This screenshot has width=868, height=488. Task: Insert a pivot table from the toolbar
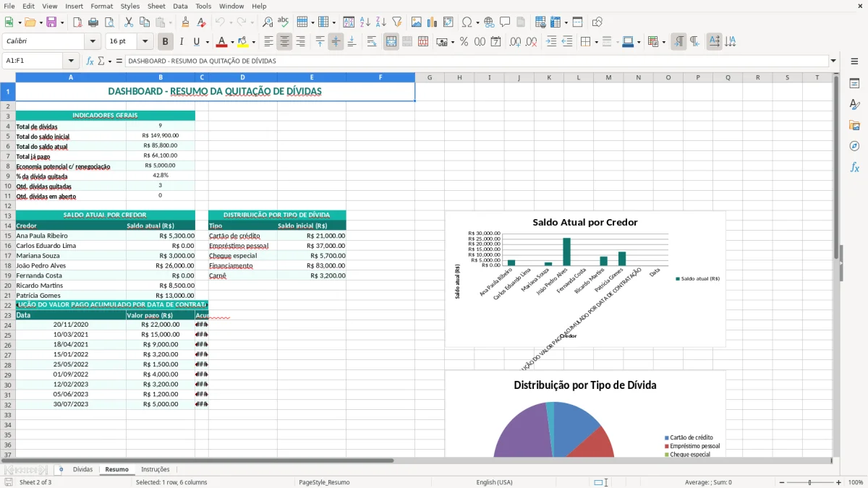(448, 22)
